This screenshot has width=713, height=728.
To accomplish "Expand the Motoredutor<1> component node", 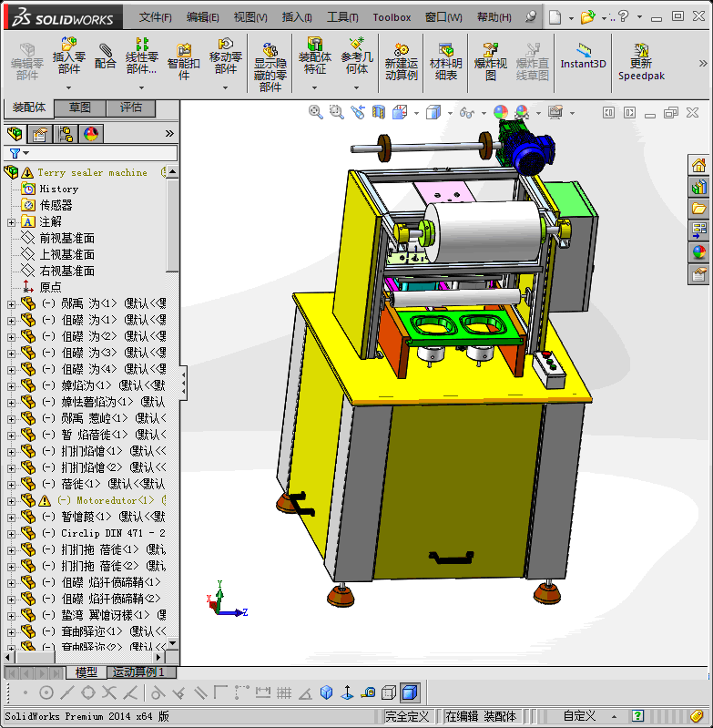I will click(x=11, y=501).
